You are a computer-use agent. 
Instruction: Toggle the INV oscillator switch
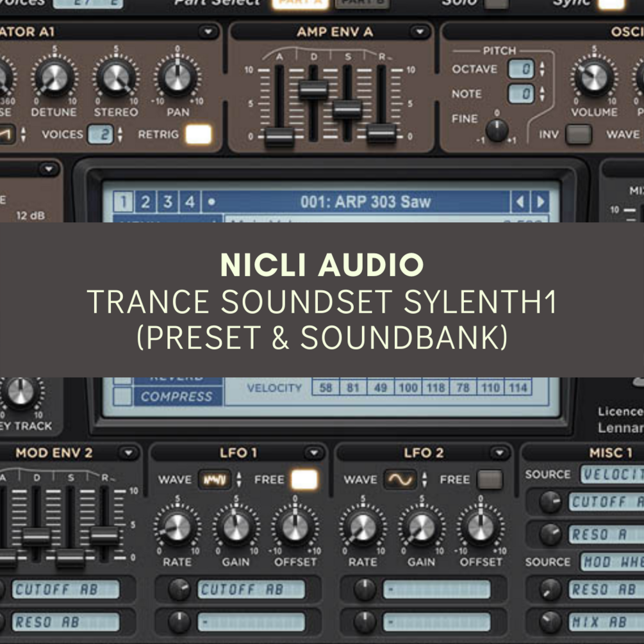click(578, 135)
